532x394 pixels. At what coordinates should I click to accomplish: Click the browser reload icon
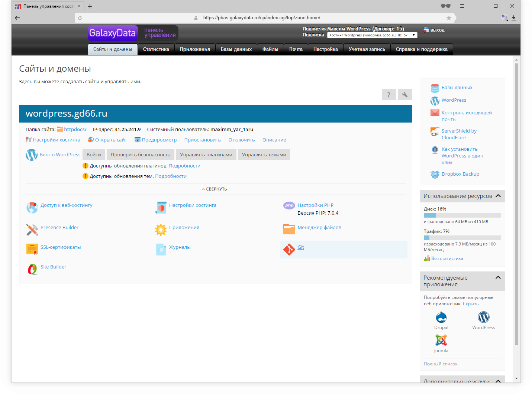coord(80,18)
